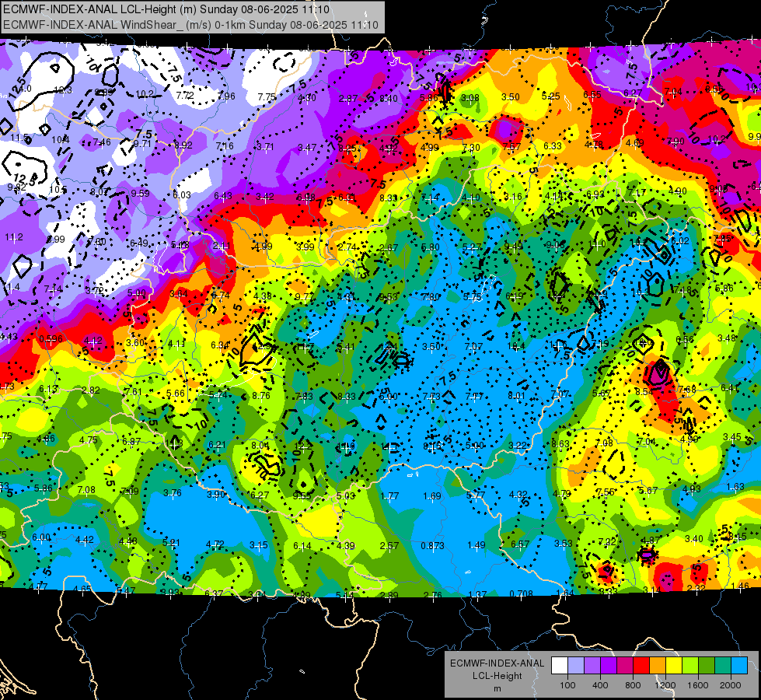The width and height of the screenshot is (761, 700).
Task: Click the orange legend color swatch
Action: 658,666
